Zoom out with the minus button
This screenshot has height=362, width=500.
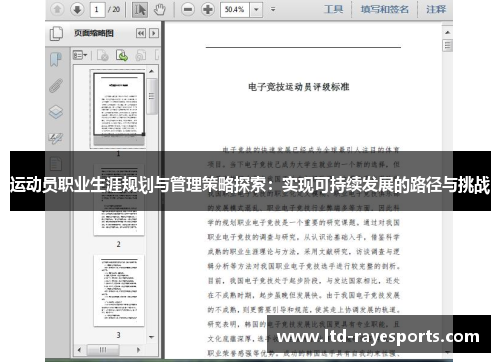click(x=188, y=9)
